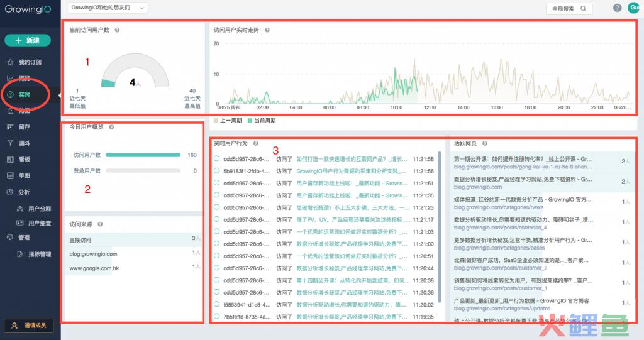Click the 访问用户数 progress bar
Viewport: 644px width, 340px height.
(x=143, y=155)
